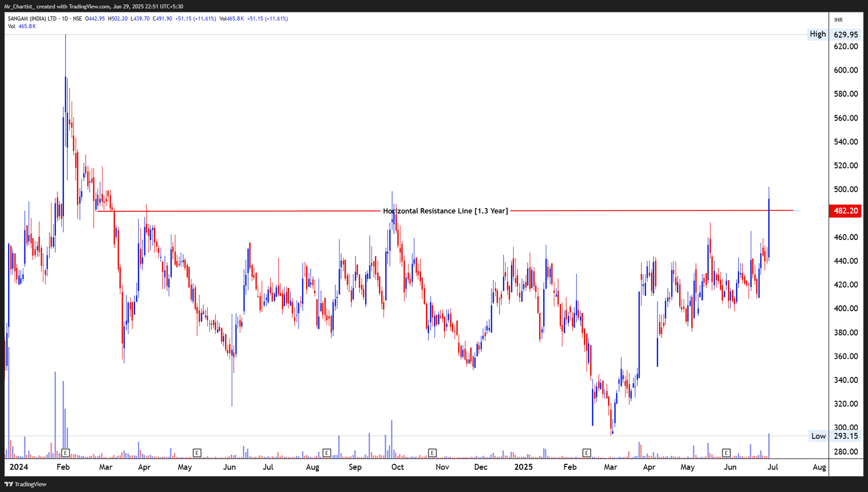Click the earnings icon near June 2025
Image resolution: width=868 pixels, height=492 pixels.
[x=727, y=452]
